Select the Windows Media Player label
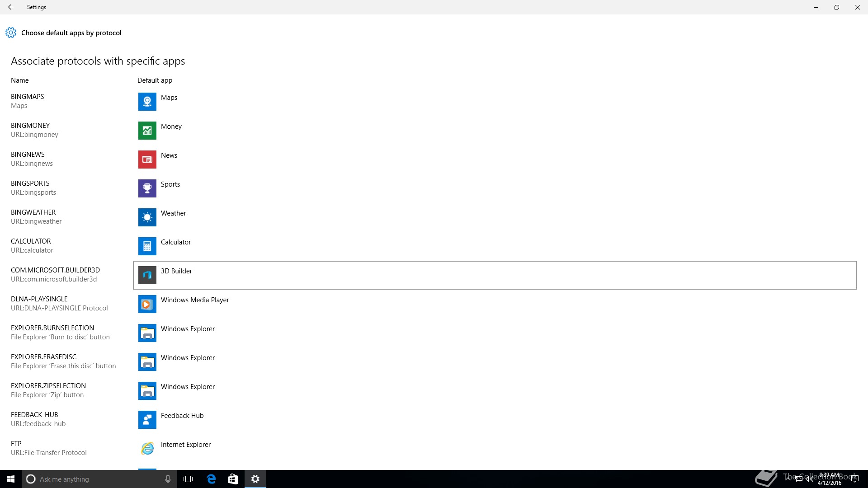This screenshot has height=488, width=868. (x=195, y=300)
